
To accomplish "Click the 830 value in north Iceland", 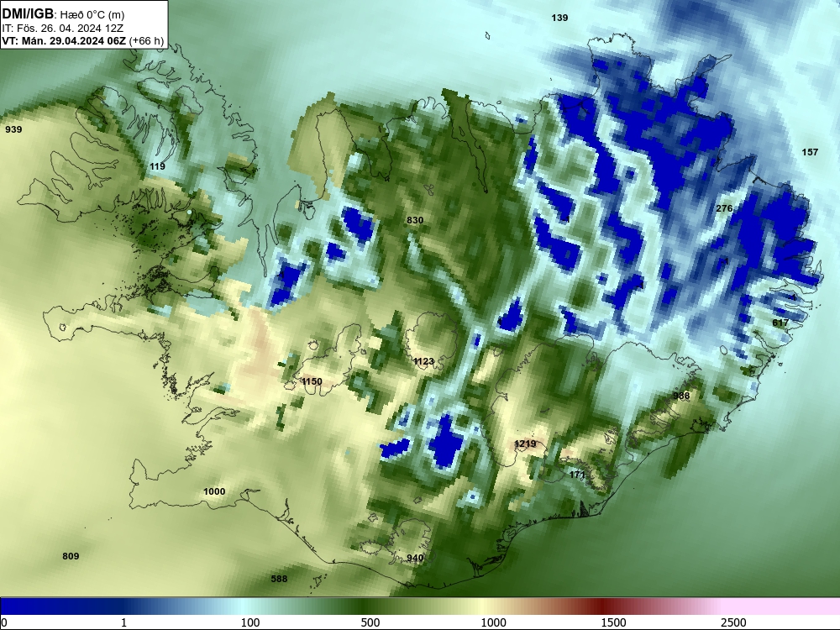I will [415, 220].
